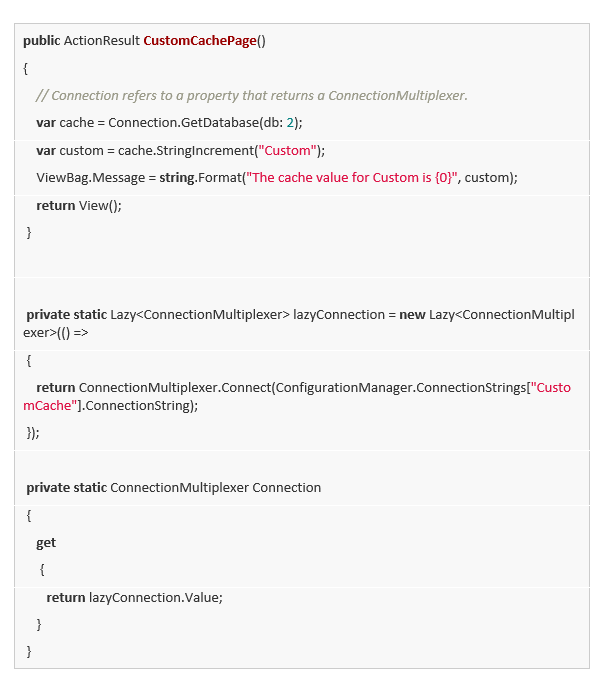Click the get accessor keyword
611x688 pixels.
(x=46, y=543)
